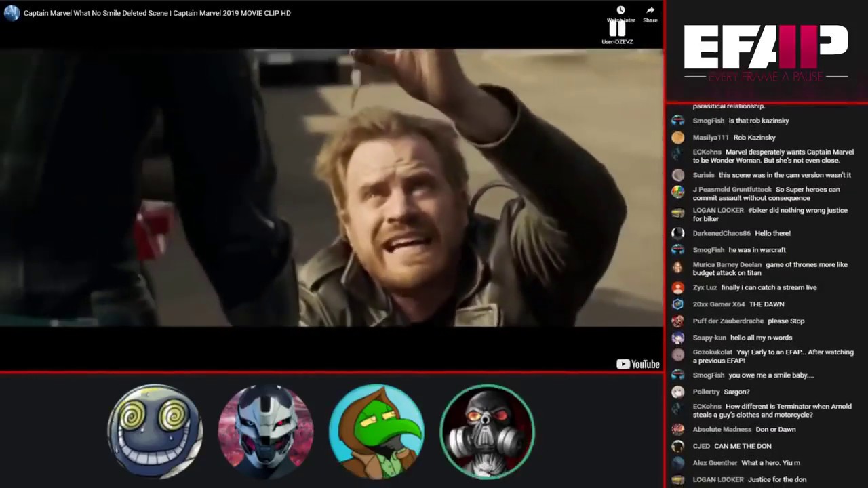Select the gas mask skull host avatar
This screenshot has width=868, height=488.
[487, 432]
